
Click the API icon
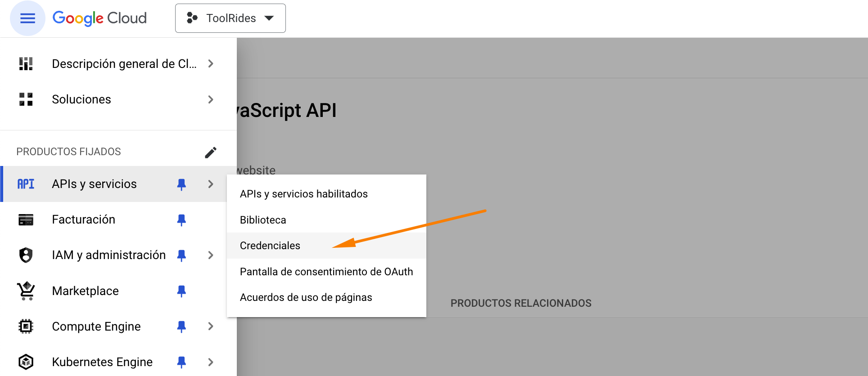(x=26, y=184)
